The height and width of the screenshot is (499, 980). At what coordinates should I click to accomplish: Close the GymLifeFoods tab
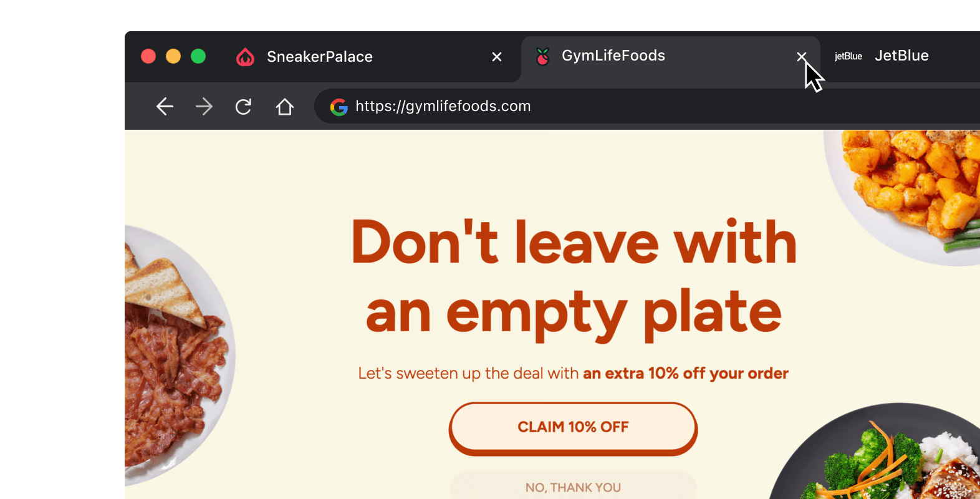pyautogui.click(x=802, y=57)
